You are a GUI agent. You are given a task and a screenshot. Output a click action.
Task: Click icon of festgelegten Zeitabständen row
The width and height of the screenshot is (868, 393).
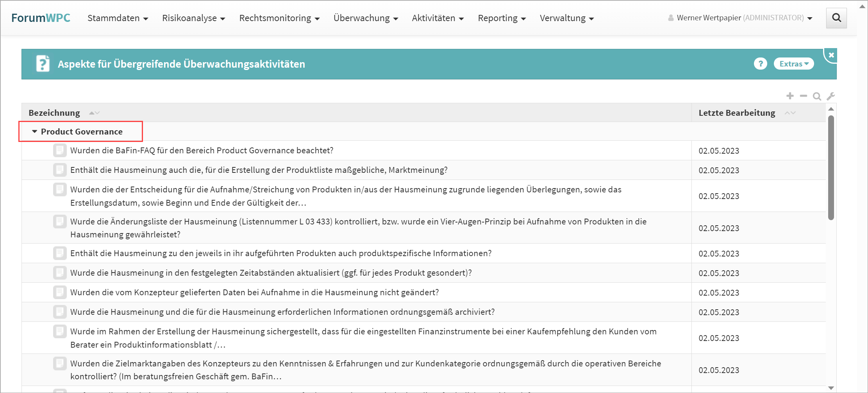coord(60,273)
